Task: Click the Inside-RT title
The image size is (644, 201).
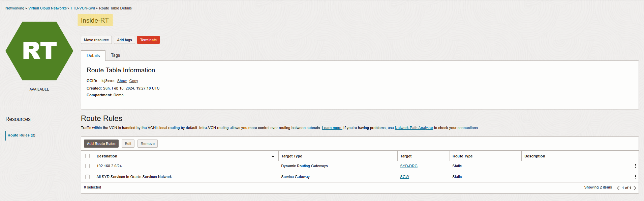Action: point(95,20)
